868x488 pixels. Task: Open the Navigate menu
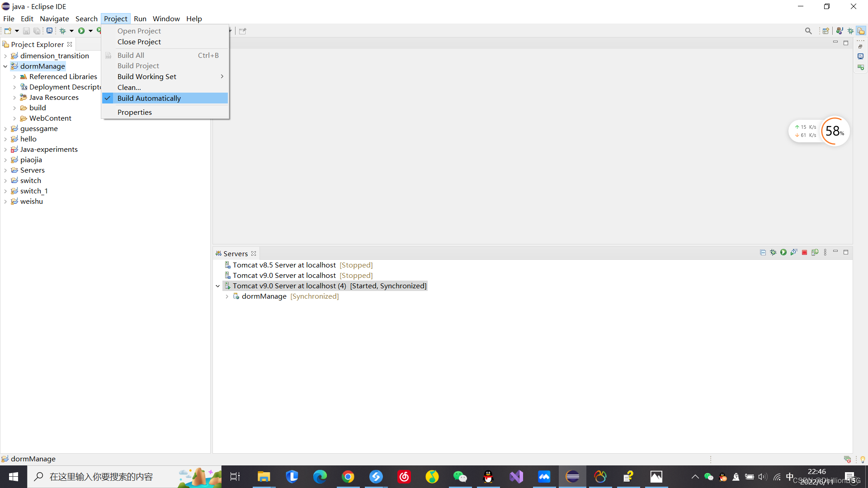tap(54, 19)
